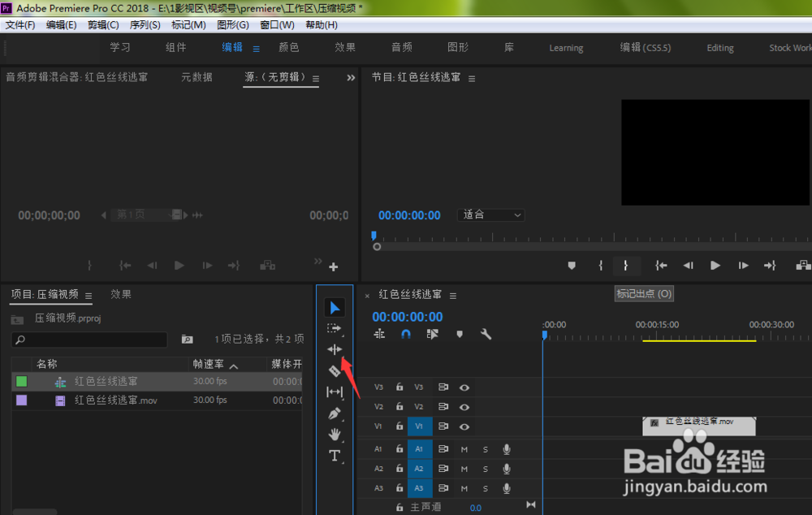Switch to Learning workspace

[566, 48]
